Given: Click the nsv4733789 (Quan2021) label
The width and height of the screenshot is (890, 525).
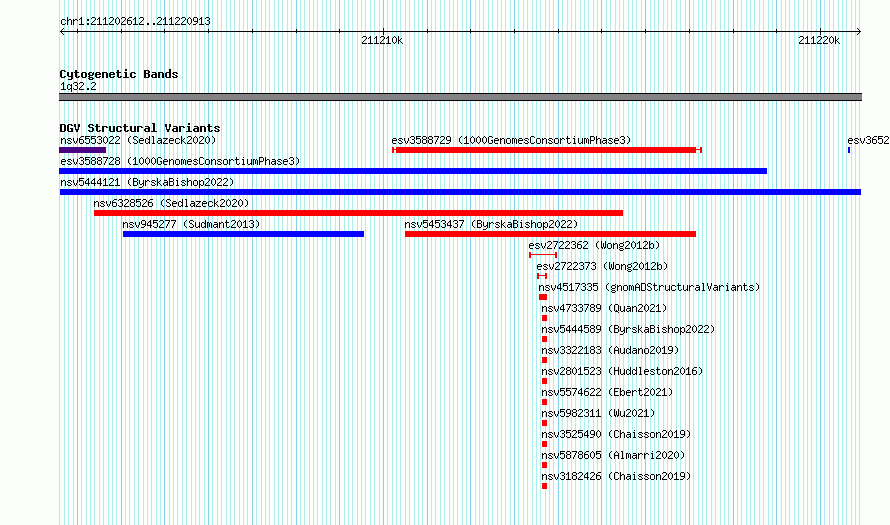Looking at the screenshot, I should pos(604,308).
